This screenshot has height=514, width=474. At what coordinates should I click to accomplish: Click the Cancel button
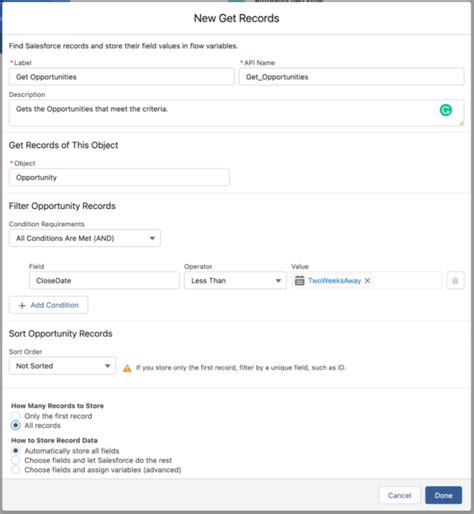pyautogui.click(x=399, y=495)
